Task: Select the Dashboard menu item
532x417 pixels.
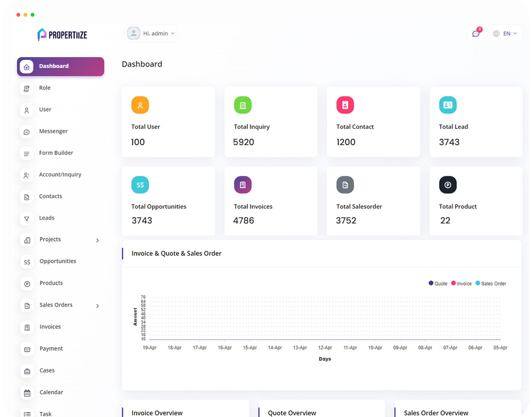Action: coord(61,66)
